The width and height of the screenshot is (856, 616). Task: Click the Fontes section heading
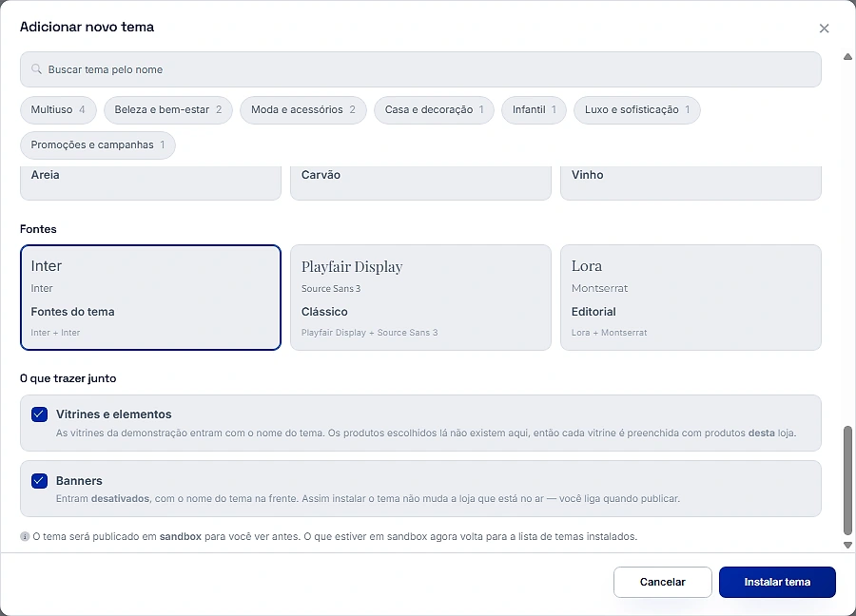tap(38, 229)
